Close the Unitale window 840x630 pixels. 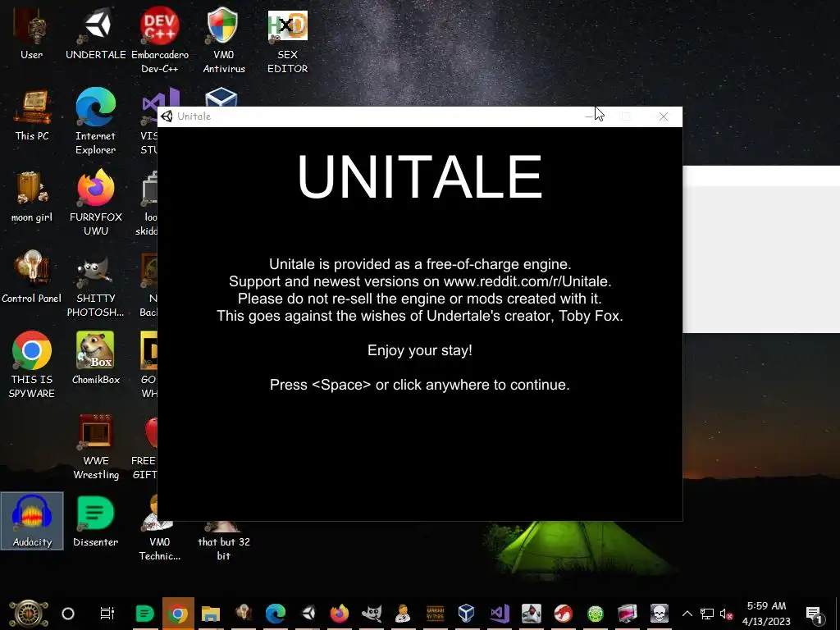click(x=663, y=116)
